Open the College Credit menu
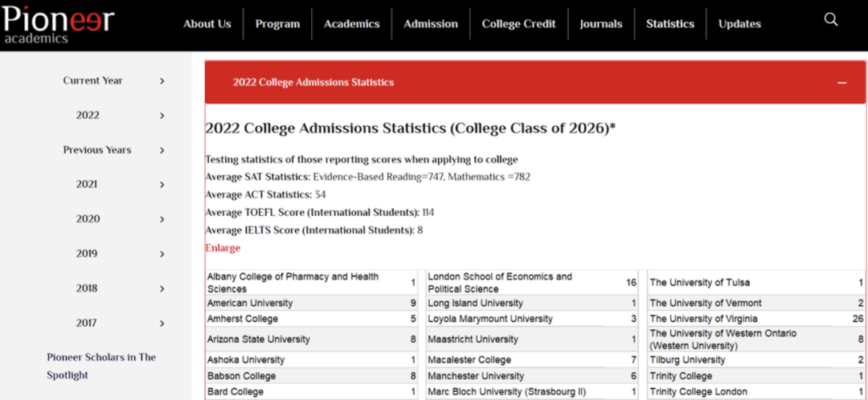This screenshot has height=400, width=868. coord(518,24)
